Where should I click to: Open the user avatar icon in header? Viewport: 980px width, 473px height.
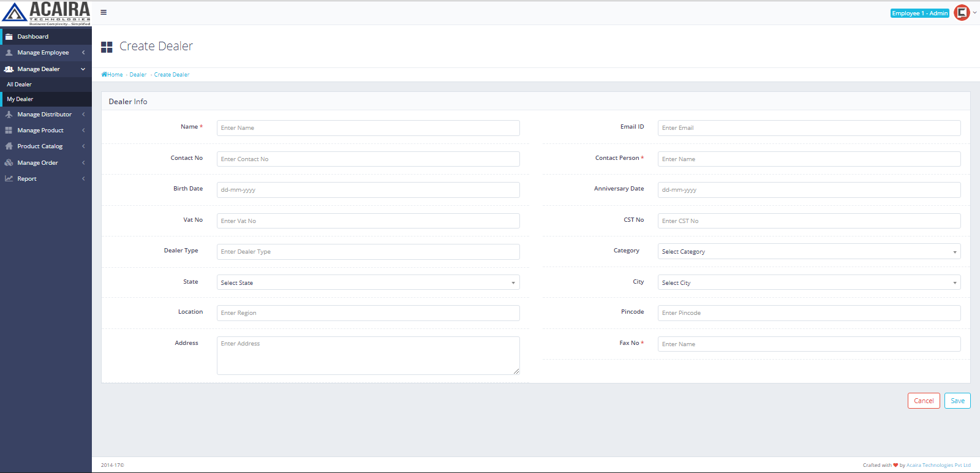962,13
